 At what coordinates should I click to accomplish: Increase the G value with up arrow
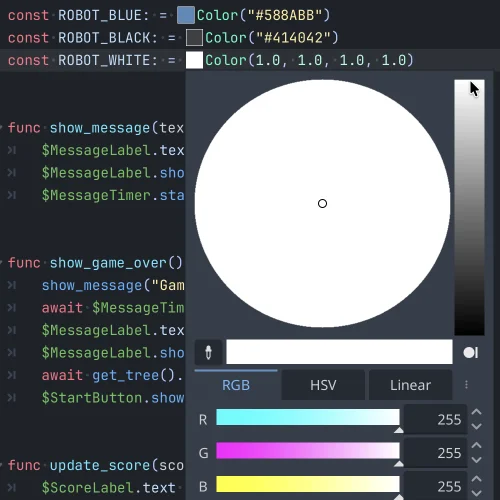coord(477,445)
